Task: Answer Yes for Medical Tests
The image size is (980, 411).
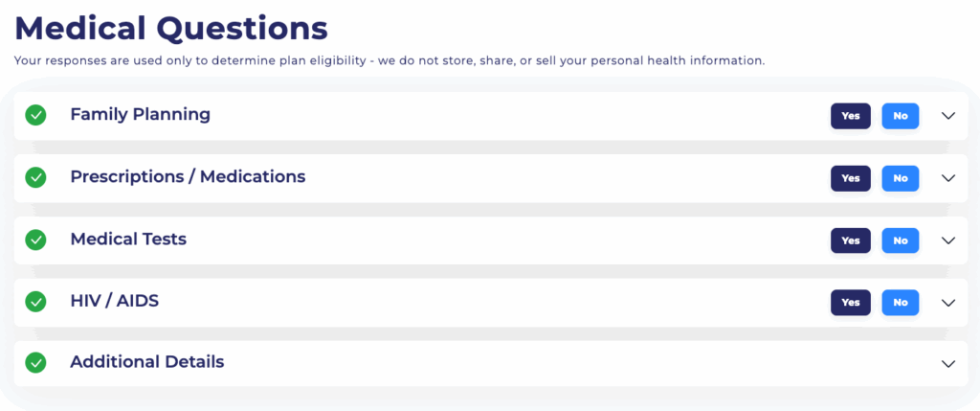Action: [850, 240]
